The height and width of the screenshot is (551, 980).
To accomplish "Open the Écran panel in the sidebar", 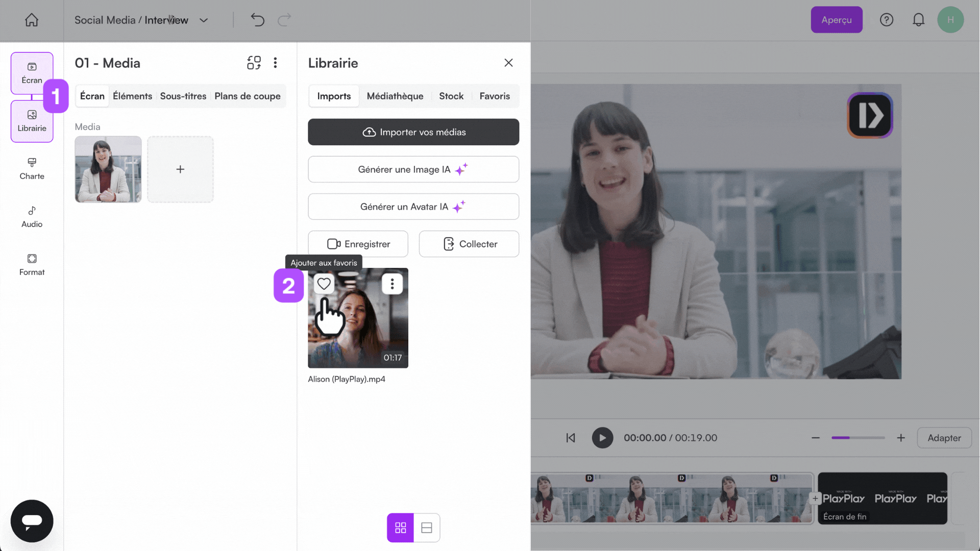I will [x=31, y=73].
